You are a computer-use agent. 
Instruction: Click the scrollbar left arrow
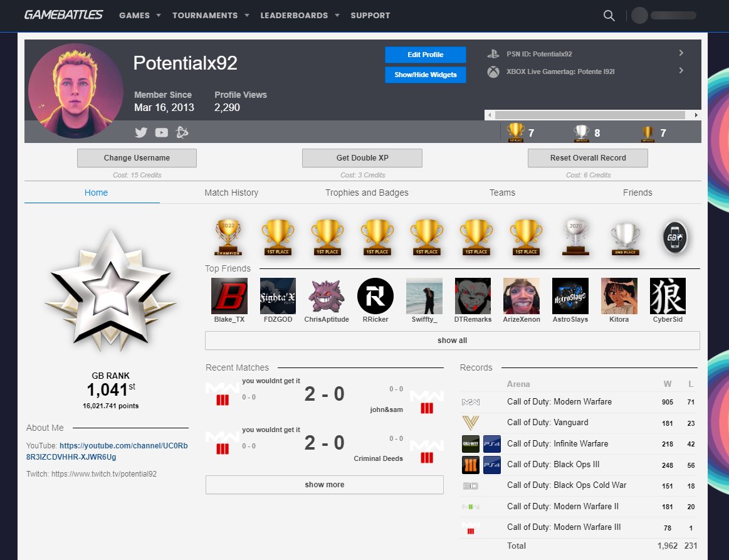click(489, 115)
